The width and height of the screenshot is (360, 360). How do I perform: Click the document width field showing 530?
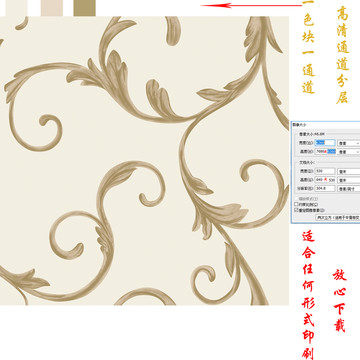pos(325,171)
